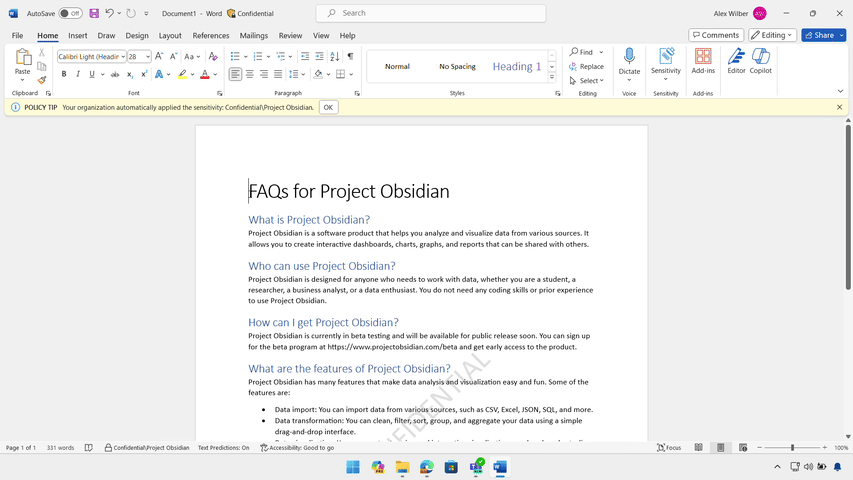Toggle Bold formatting
This screenshot has width=853, height=480.
coord(64,74)
